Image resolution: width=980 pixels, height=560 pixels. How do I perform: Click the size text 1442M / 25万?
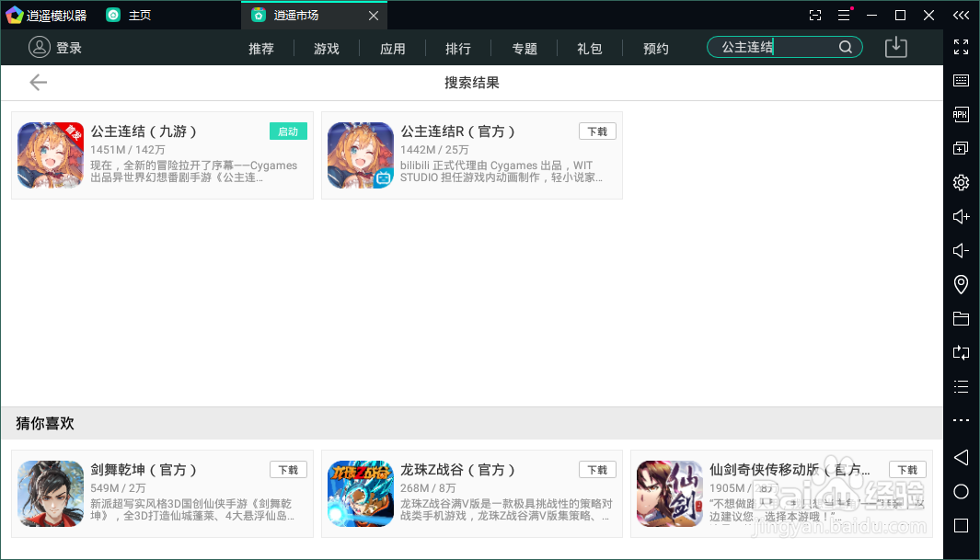pos(434,150)
